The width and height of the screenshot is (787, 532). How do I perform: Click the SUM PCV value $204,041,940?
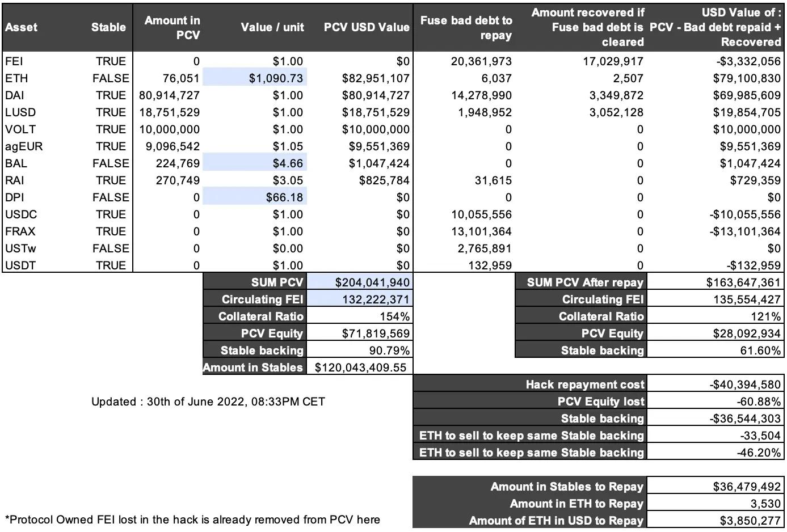(372, 282)
